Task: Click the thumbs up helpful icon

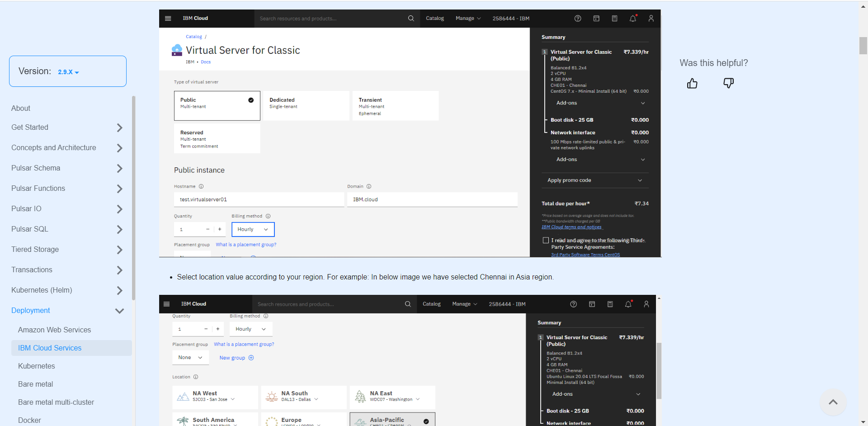Action: tap(692, 83)
